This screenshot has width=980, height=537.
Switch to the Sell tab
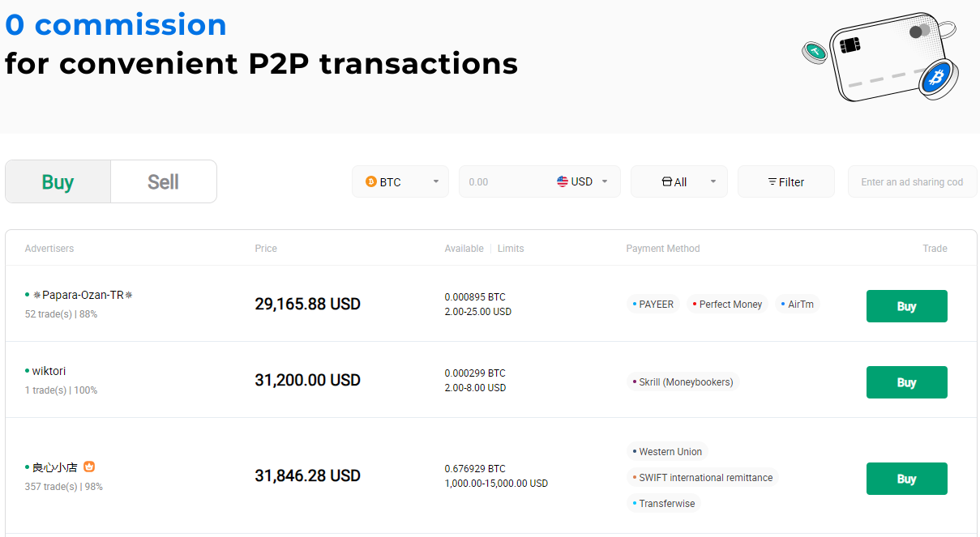(x=162, y=181)
